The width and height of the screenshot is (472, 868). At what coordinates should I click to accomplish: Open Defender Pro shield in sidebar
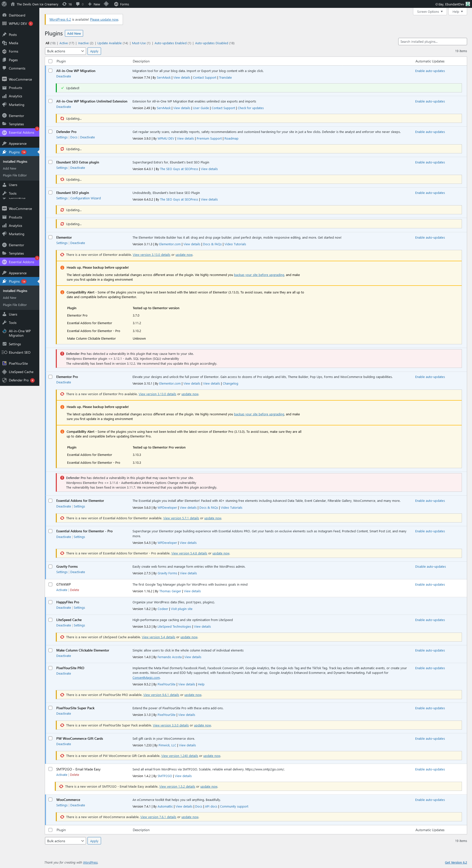coord(4,380)
